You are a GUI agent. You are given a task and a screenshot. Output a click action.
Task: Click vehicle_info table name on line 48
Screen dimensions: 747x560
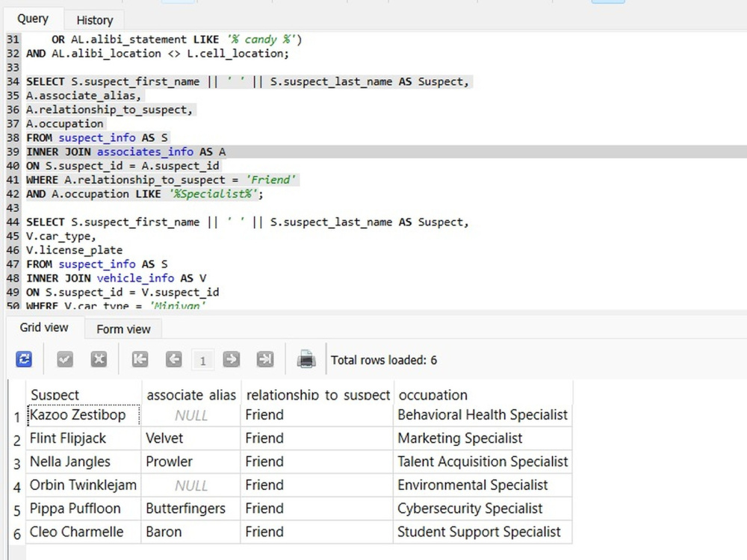[135, 278]
